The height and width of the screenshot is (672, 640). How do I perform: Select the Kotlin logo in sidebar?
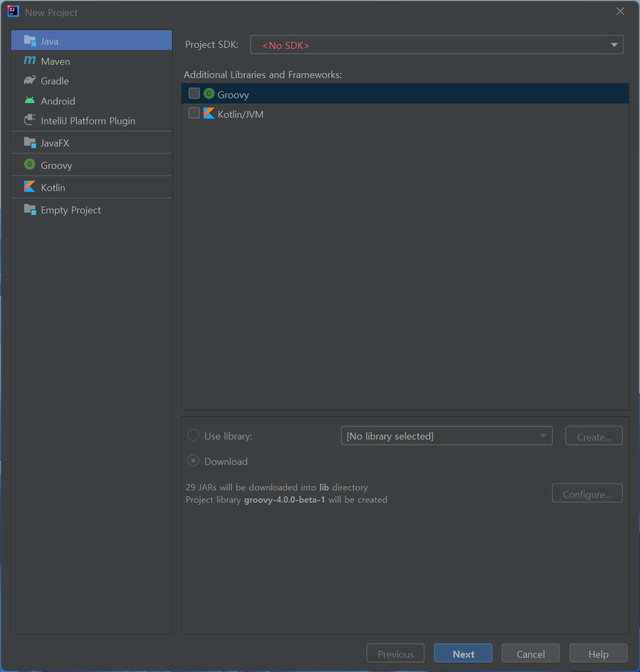tap(30, 187)
